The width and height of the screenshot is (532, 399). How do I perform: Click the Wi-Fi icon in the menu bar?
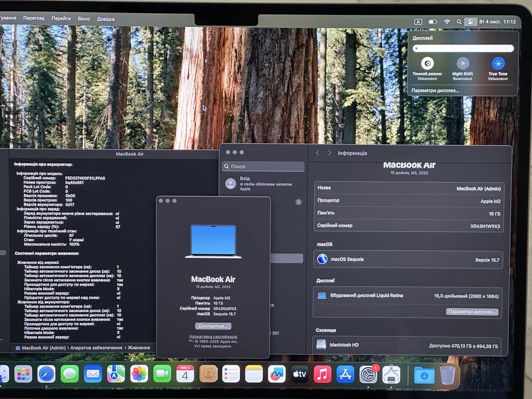pyautogui.click(x=447, y=22)
